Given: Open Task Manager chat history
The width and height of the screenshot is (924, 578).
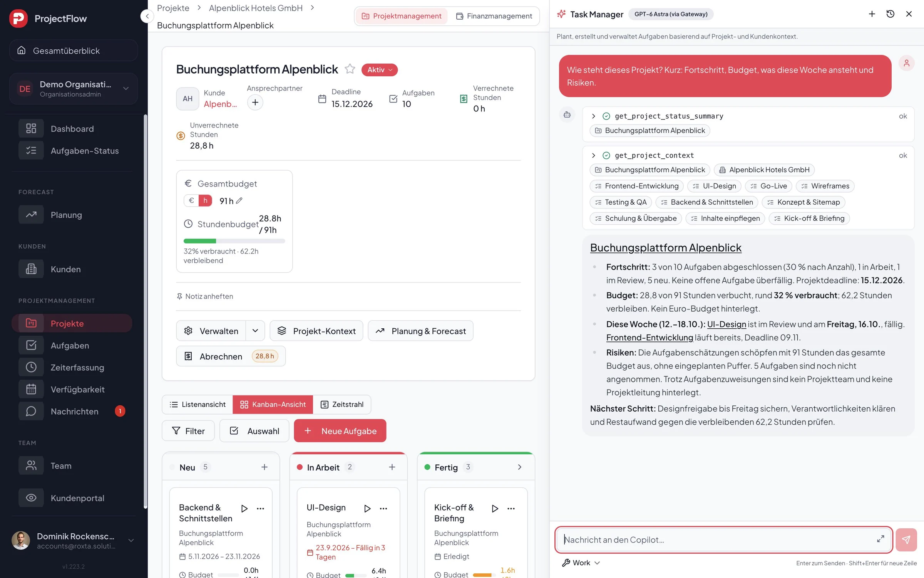Looking at the screenshot, I should pos(891,14).
